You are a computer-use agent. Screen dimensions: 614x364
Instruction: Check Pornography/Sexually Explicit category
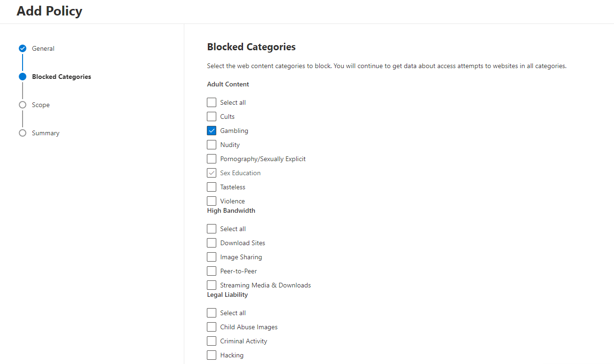tap(212, 158)
